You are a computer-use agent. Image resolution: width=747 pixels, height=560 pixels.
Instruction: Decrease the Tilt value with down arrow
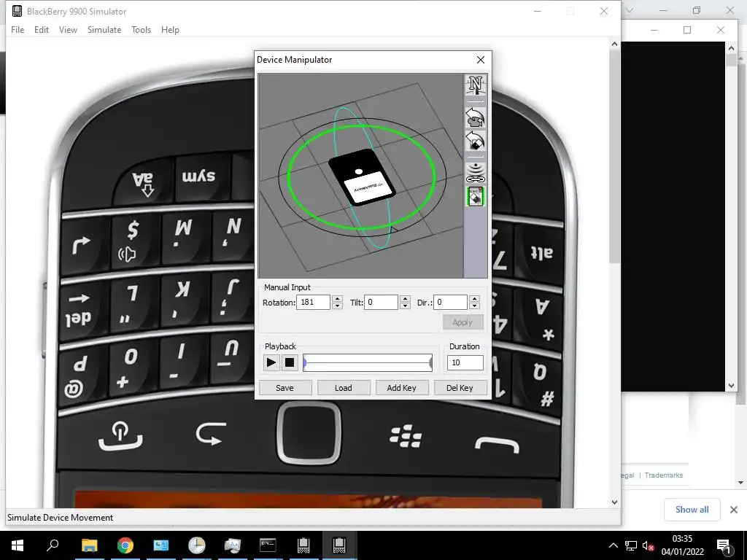click(x=406, y=306)
